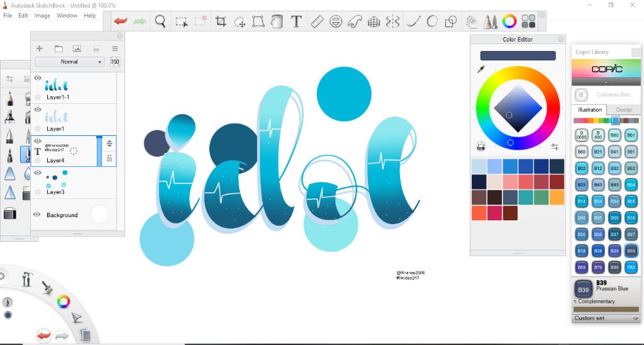This screenshot has height=345, width=644.
Task: Open the Image menu
Action: [42, 16]
